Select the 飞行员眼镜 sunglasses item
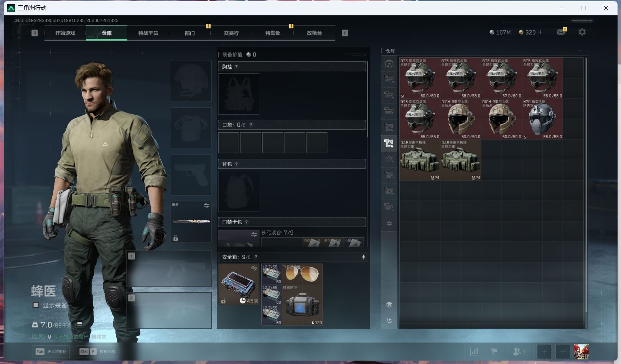Screen dimensions: 621x364 [302, 274]
